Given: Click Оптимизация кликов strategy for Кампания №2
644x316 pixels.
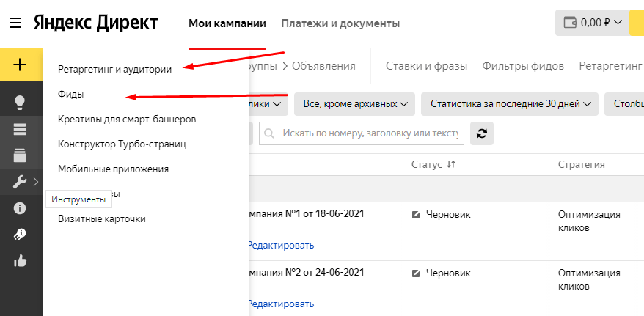Looking at the screenshot, I should [x=589, y=279].
